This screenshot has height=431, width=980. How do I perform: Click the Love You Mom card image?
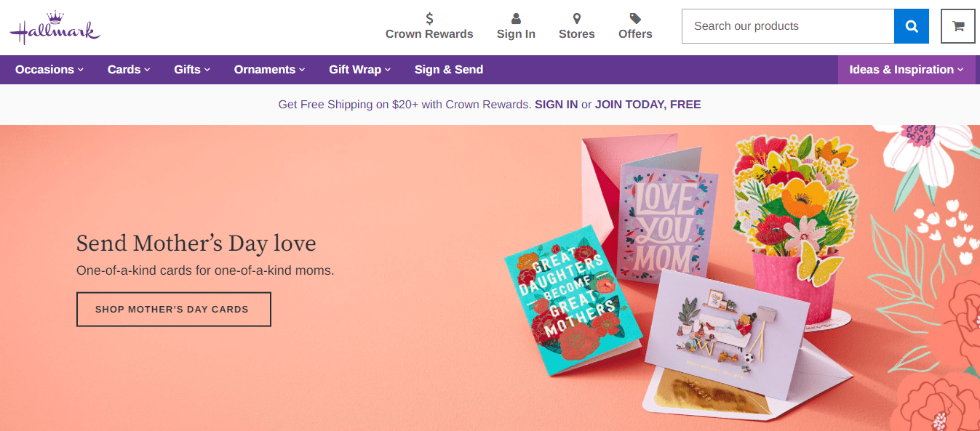click(x=668, y=225)
